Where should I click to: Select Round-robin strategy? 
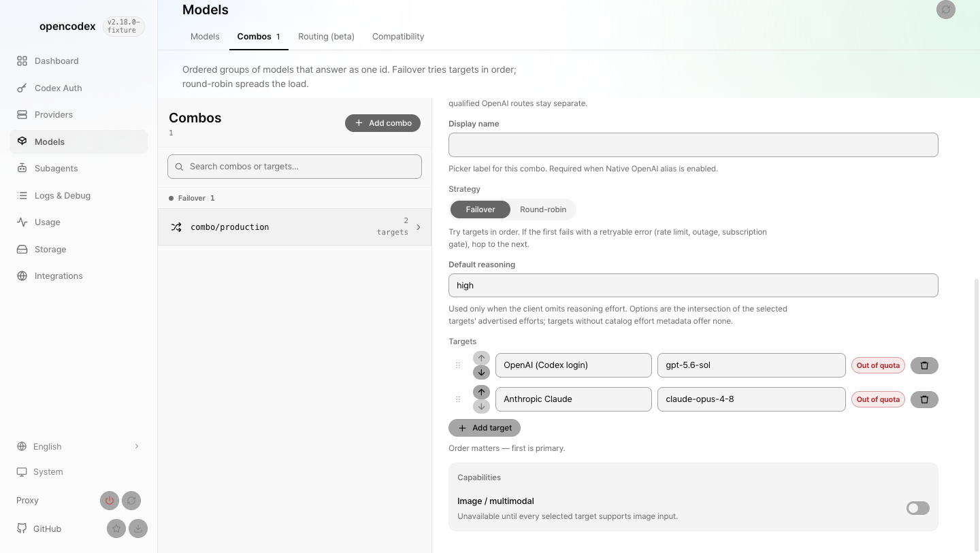point(543,210)
